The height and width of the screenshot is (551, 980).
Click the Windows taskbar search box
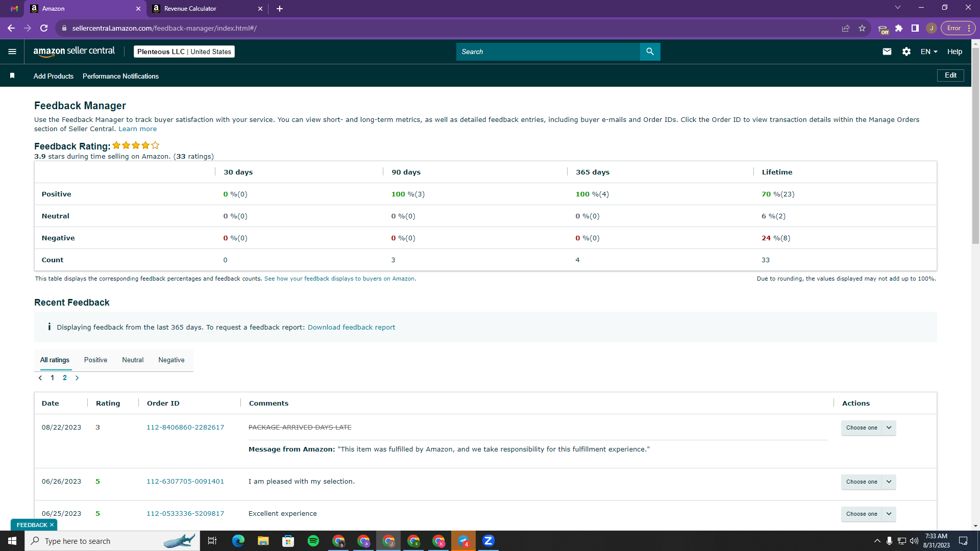coord(111,541)
